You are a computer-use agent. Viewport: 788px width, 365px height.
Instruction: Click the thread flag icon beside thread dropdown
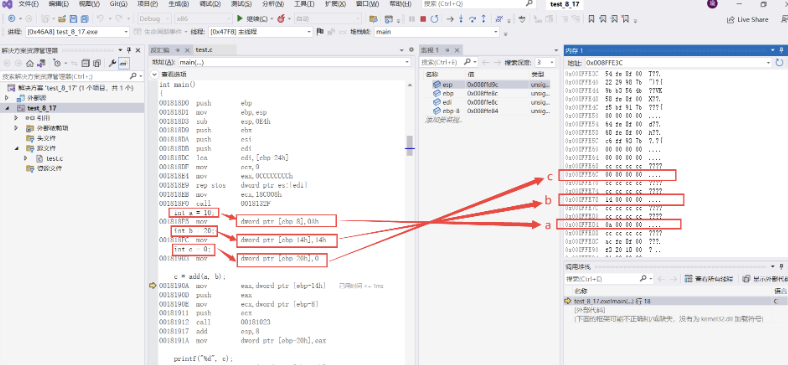pos(320,32)
